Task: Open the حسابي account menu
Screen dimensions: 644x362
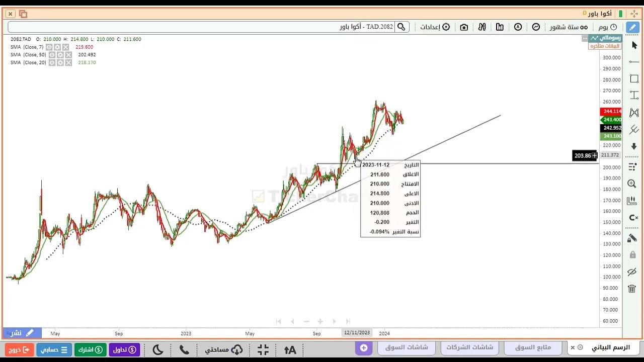Action: [x=54, y=350]
